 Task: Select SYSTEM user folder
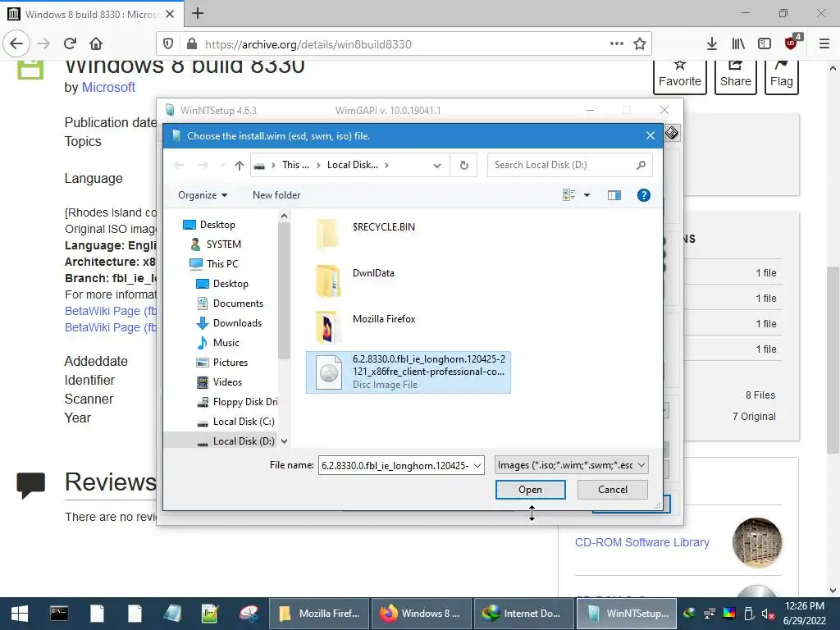click(223, 244)
